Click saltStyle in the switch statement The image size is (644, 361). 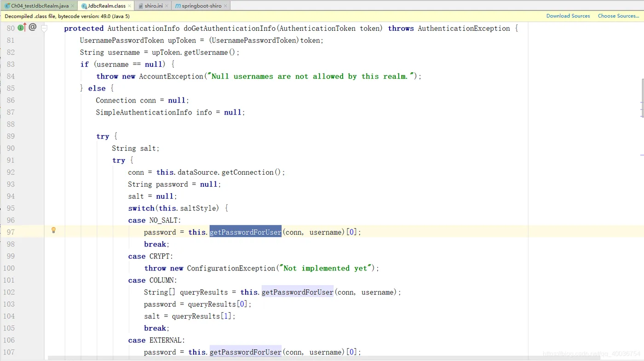(x=198, y=208)
